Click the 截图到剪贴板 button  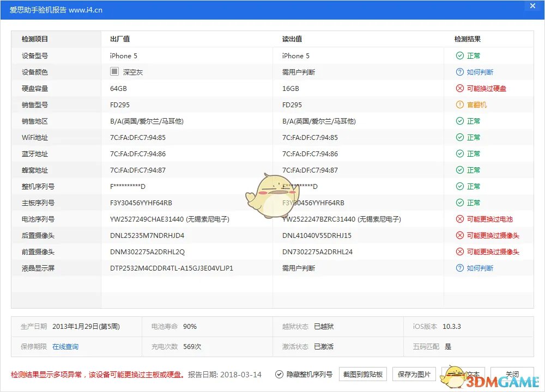(x=363, y=374)
